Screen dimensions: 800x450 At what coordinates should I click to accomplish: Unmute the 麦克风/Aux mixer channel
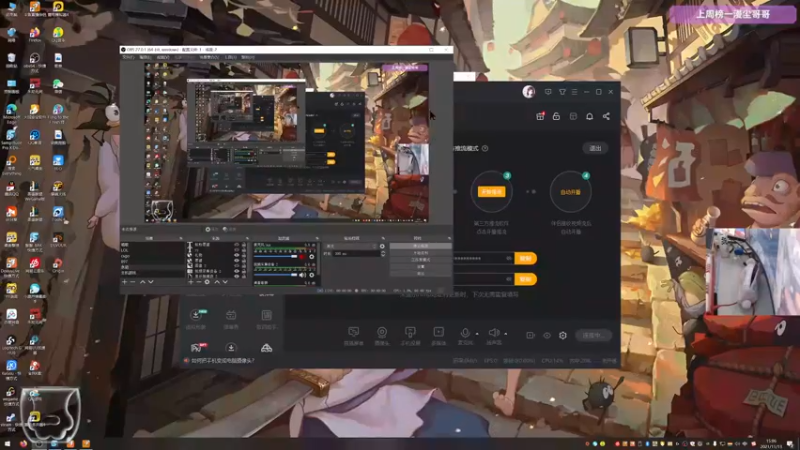click(302, 257)
